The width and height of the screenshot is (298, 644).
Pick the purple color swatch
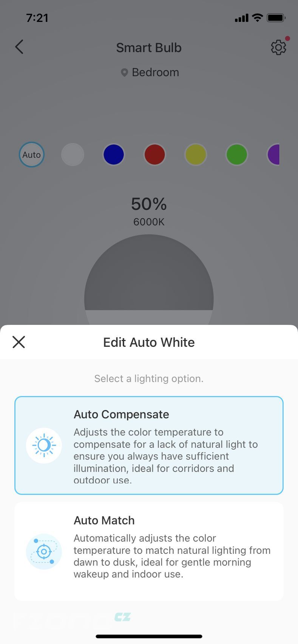(273, 155)
